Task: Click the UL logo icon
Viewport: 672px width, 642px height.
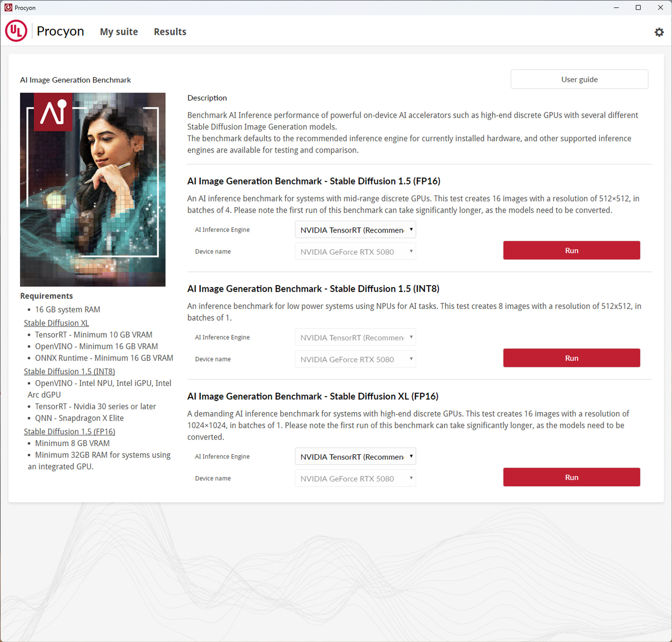Action: click(x=16, y=31)
